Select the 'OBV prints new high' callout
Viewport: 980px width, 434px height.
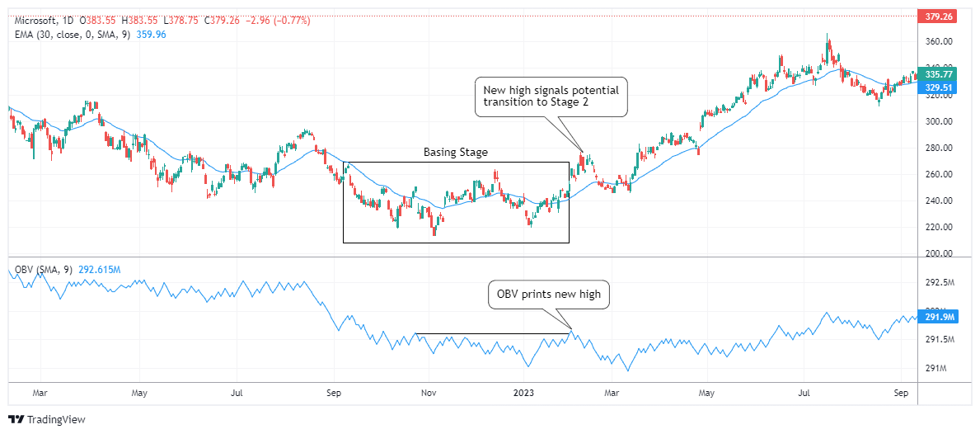pyautogui.click(x=548, y=295)
